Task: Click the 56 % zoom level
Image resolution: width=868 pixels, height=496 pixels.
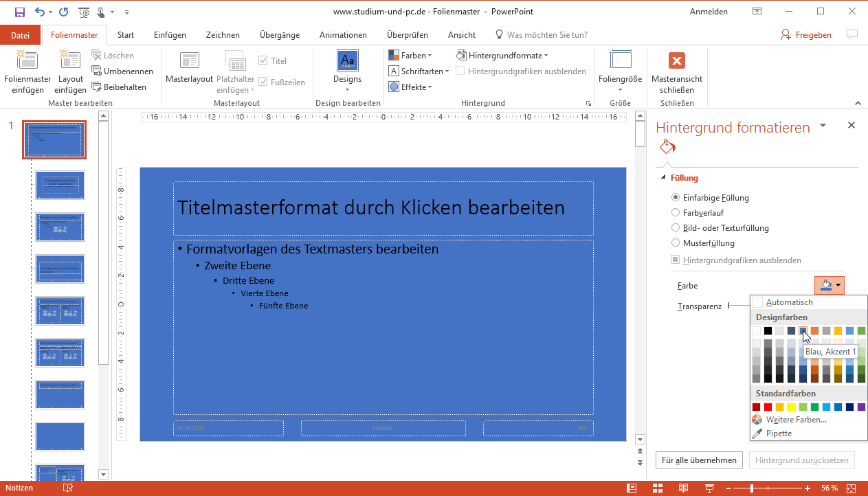Action: click(x=829, y=488)
